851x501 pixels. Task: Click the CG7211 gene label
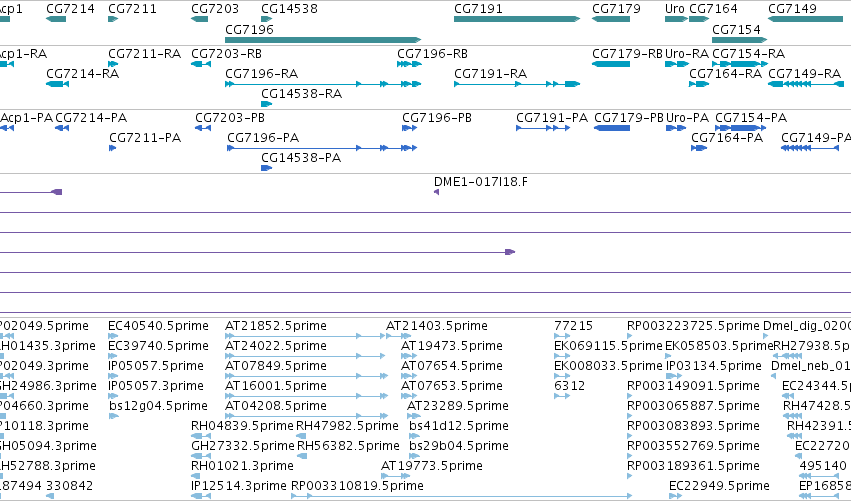(132, 9)
